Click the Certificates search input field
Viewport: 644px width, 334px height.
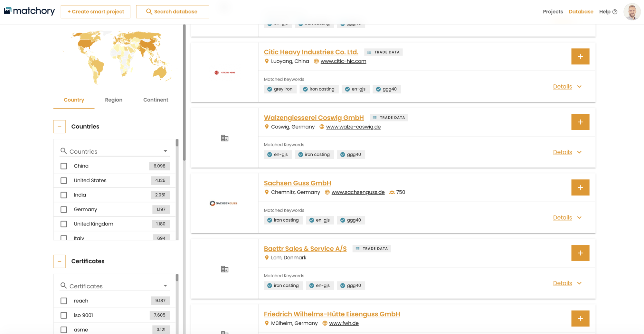point(115,286)
